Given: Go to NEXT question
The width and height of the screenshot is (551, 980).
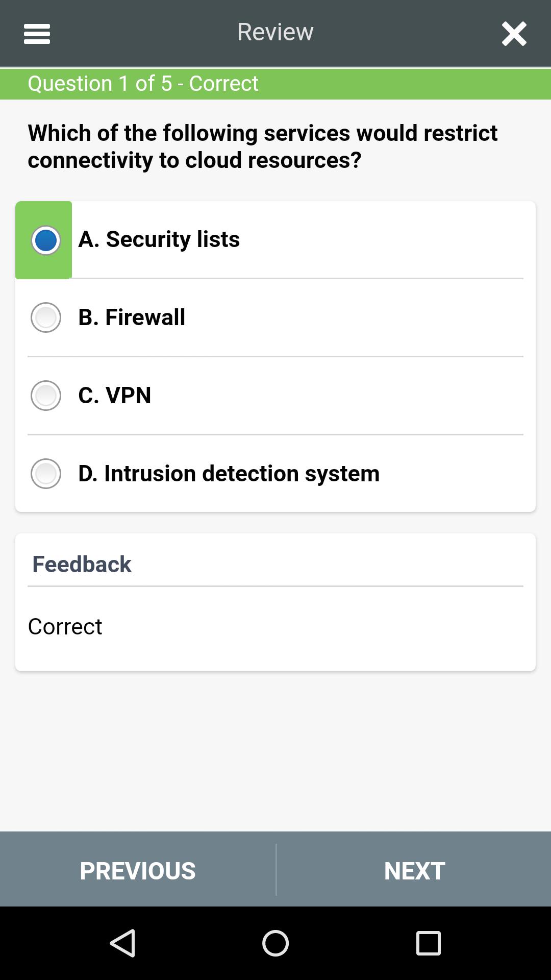Looking at the screenshot, I should pos(414,870).
